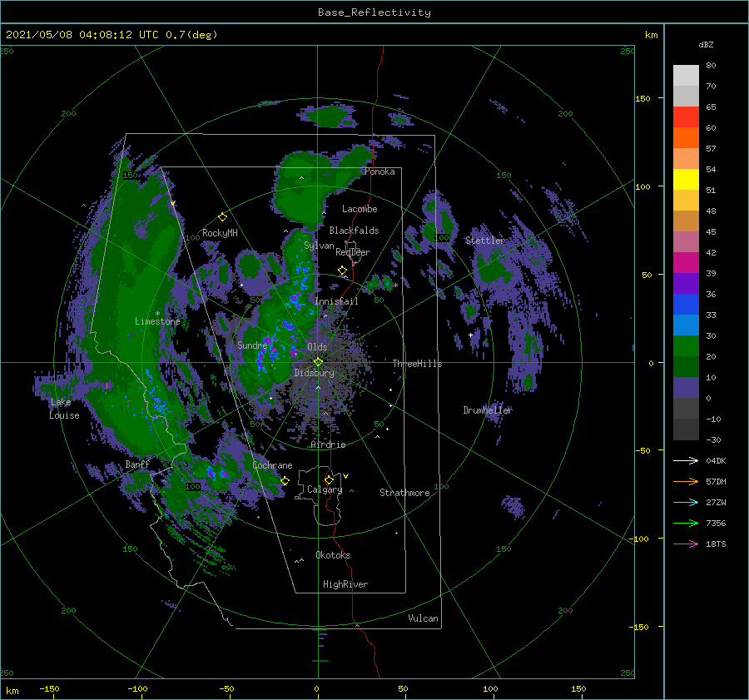This screenshot has height=700, width=749.
Task: Click the yellow diamond marker near RockyMH
Action: [222, 217]
